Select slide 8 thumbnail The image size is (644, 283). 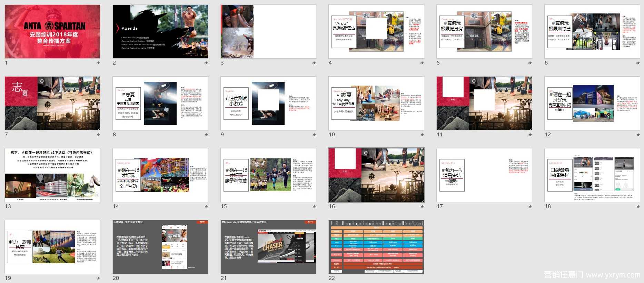pos(160,103)
